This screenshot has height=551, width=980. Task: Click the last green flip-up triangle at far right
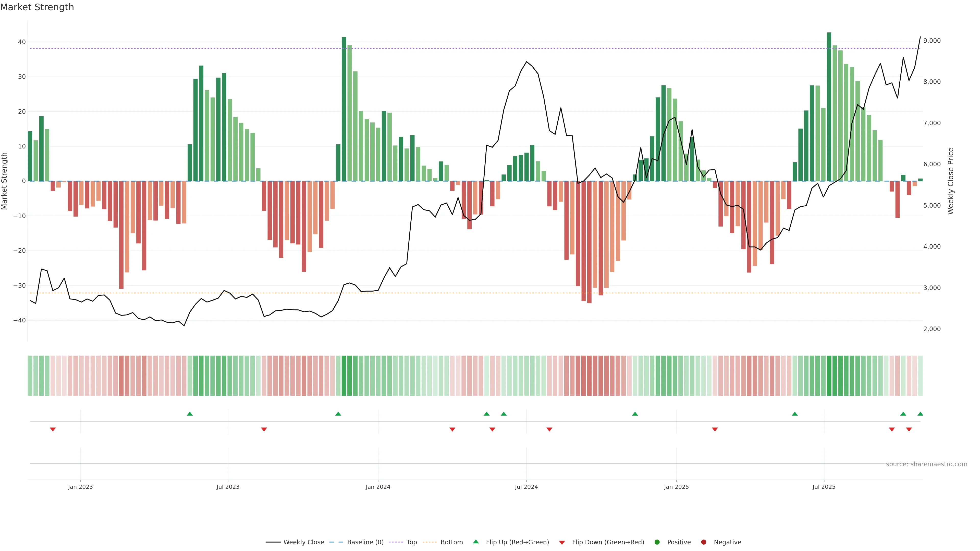[x=920, y=414]
